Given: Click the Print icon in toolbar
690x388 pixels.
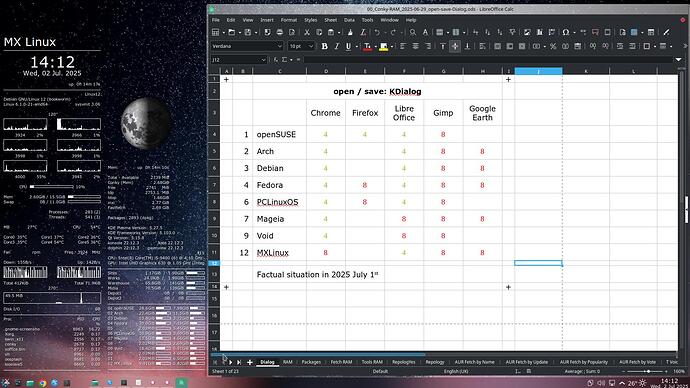Looking at the screenshot, I should 279,32.
